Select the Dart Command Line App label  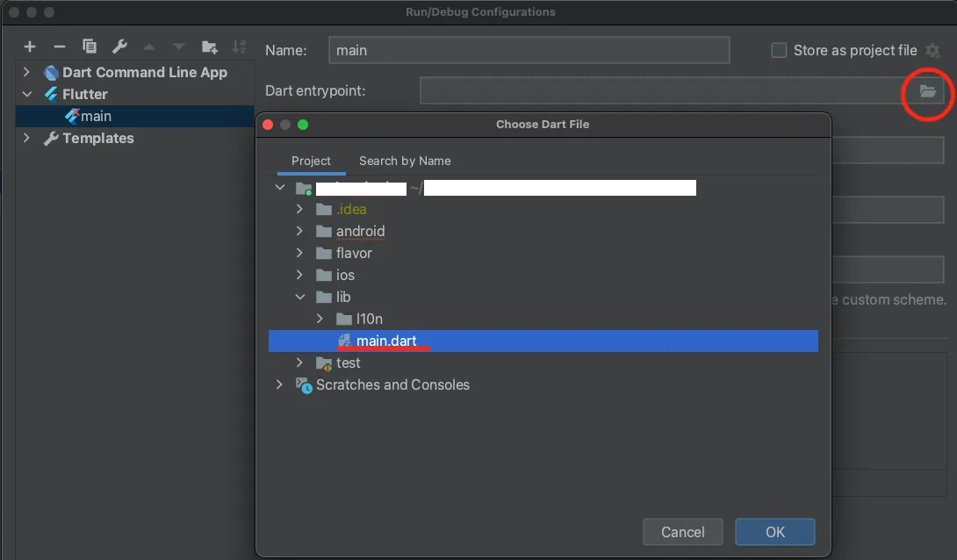tap(145, 73)
